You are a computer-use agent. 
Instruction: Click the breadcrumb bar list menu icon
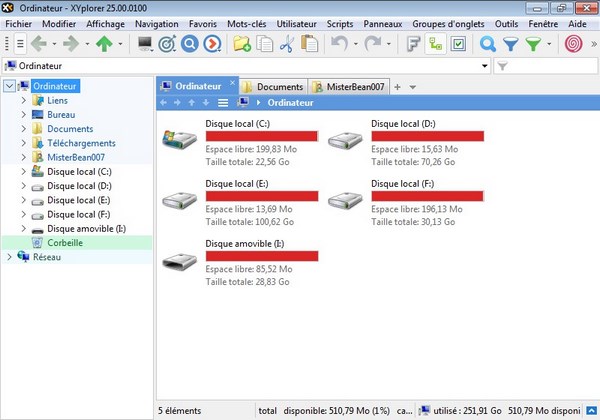click(x=223, y=103)
